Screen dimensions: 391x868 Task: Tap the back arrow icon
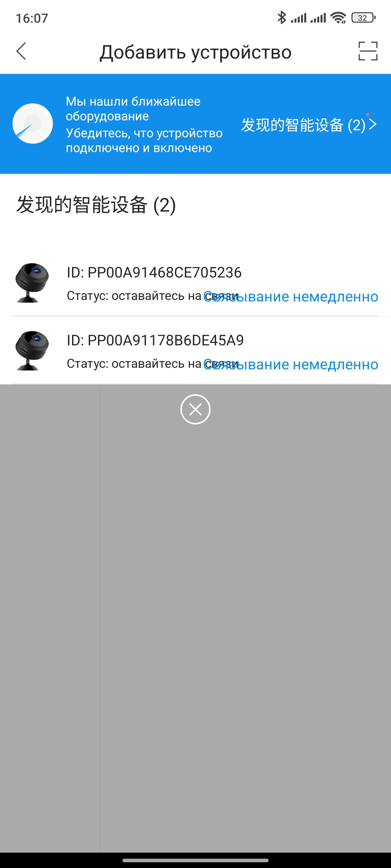(21, 51)
